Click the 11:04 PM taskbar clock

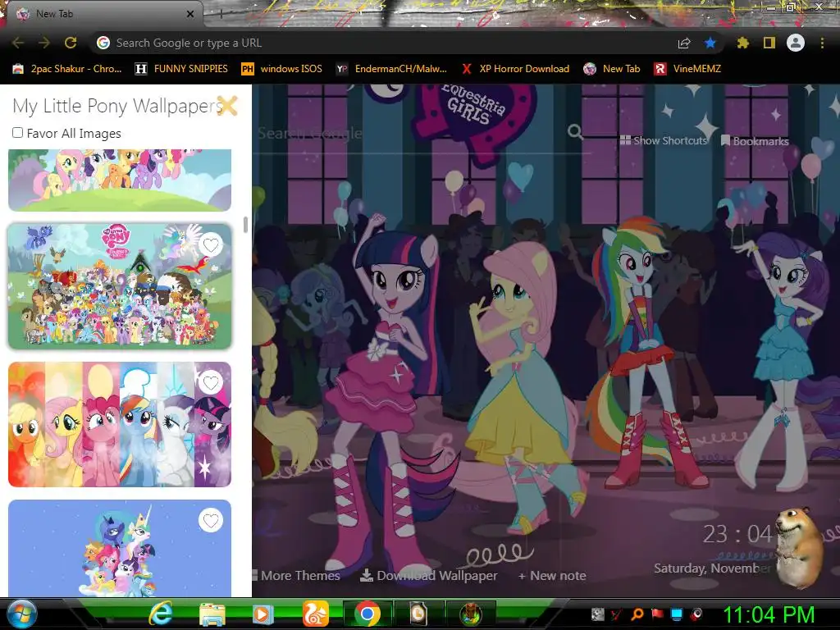coord(768,614)
